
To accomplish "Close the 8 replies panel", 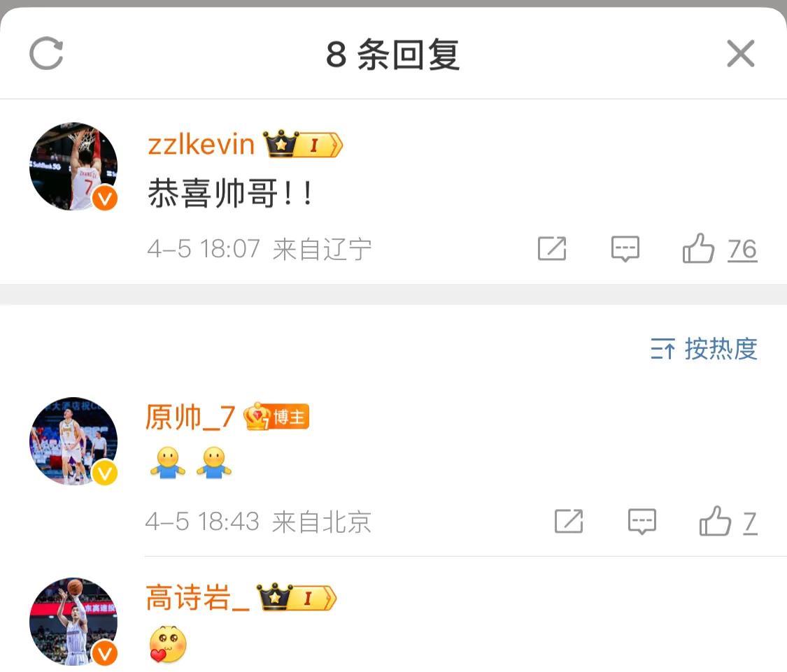I will click(740, 53).
